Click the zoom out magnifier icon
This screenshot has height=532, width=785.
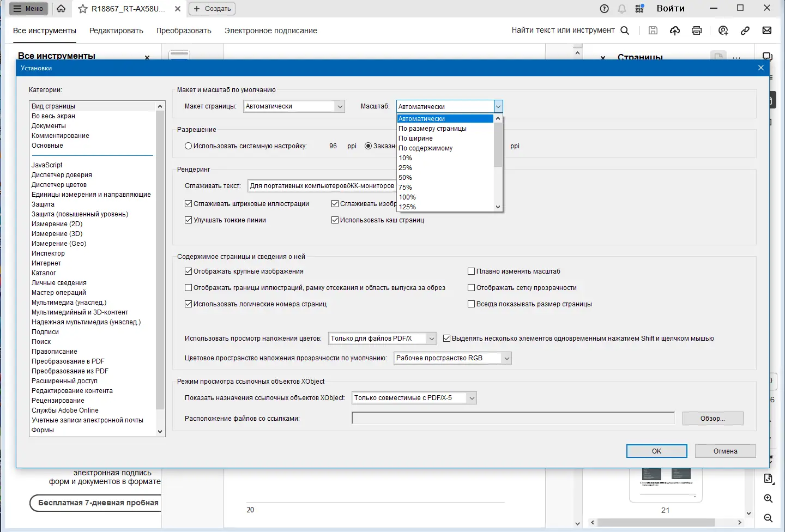(x=768, y=518)
